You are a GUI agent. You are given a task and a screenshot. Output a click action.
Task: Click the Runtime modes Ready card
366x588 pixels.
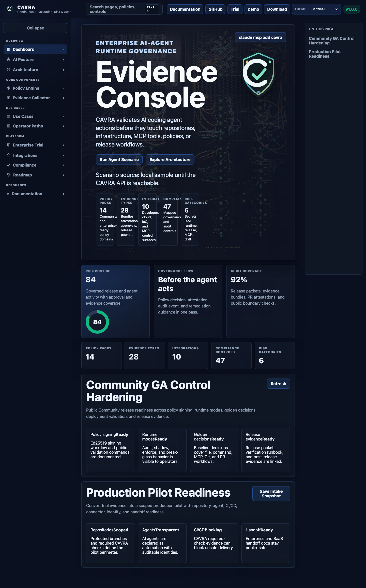pyautogui.click(x=162, y=450)
